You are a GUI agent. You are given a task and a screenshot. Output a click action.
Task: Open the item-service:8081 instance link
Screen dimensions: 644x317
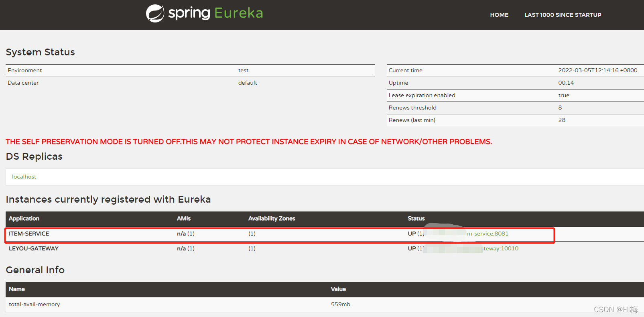(488, 234)
